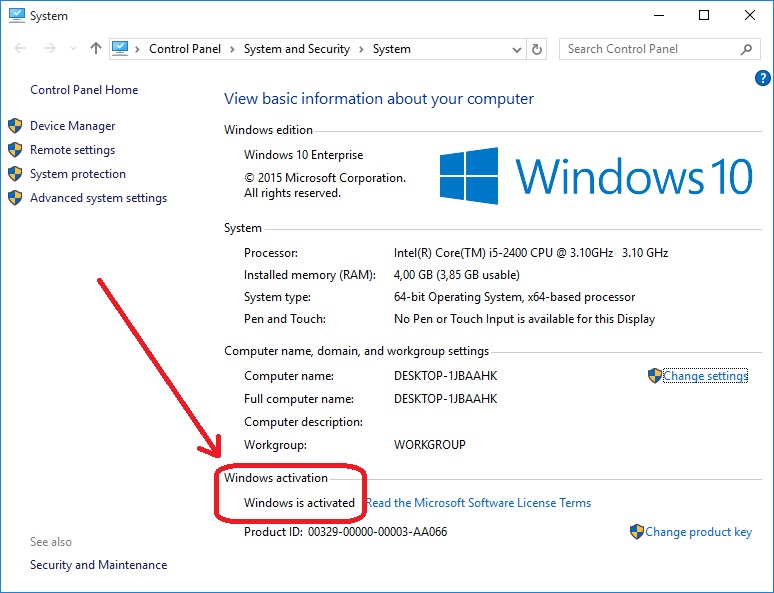The height and width of the screenshot is (593, 774).
Task: Select the WORKGROUP value
Action: tap(429, 445)
